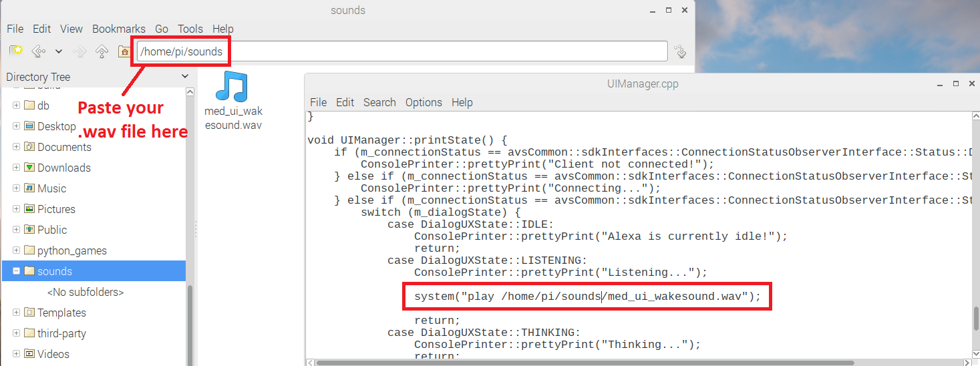The image size is (980, 366).
Task: Select python_games in directory tree
Action: 72,250
